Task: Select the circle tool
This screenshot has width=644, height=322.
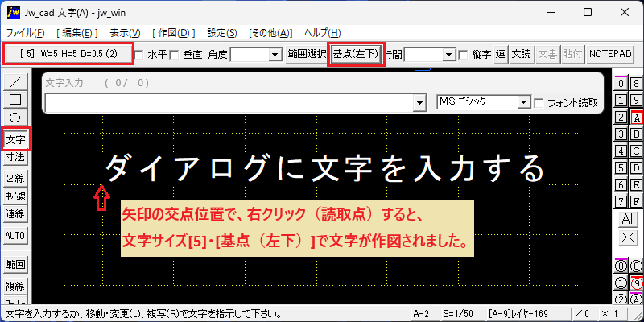Action: pos(15,117)
